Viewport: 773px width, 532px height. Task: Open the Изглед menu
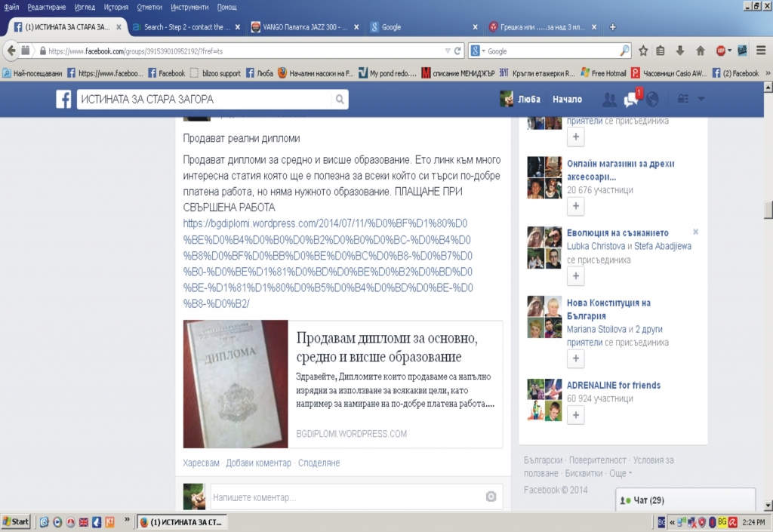click(85, 7)
